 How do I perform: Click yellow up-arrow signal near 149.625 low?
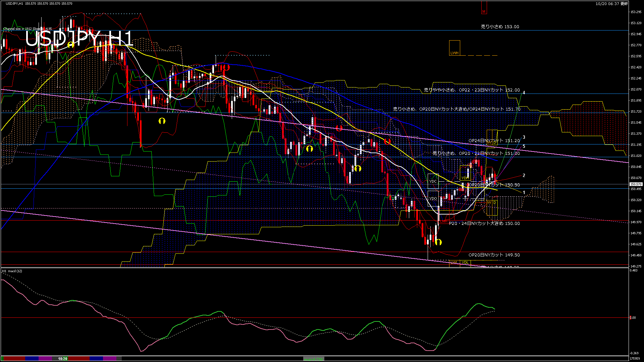point(438,242)
